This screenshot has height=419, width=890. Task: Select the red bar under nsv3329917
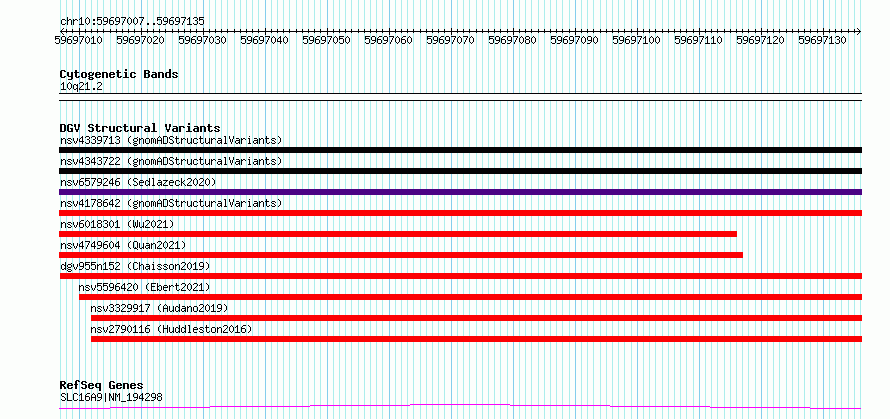click(476, 318)
